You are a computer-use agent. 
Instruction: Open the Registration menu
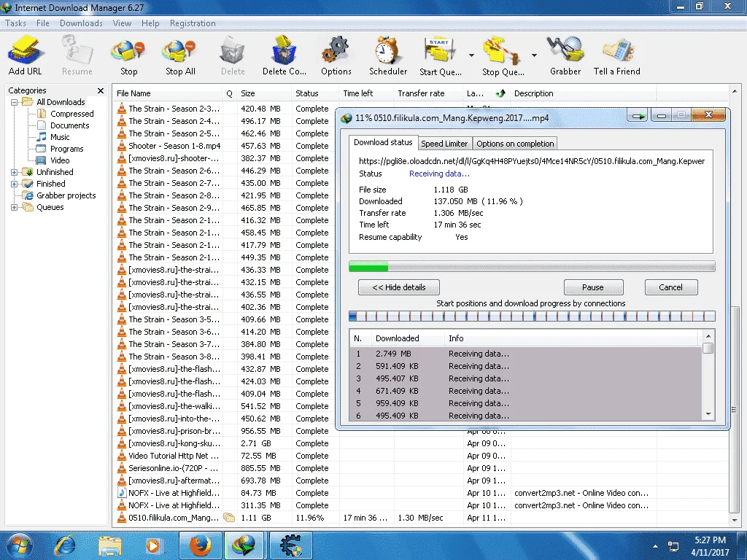pyautogui.click(x=193, y=23)
